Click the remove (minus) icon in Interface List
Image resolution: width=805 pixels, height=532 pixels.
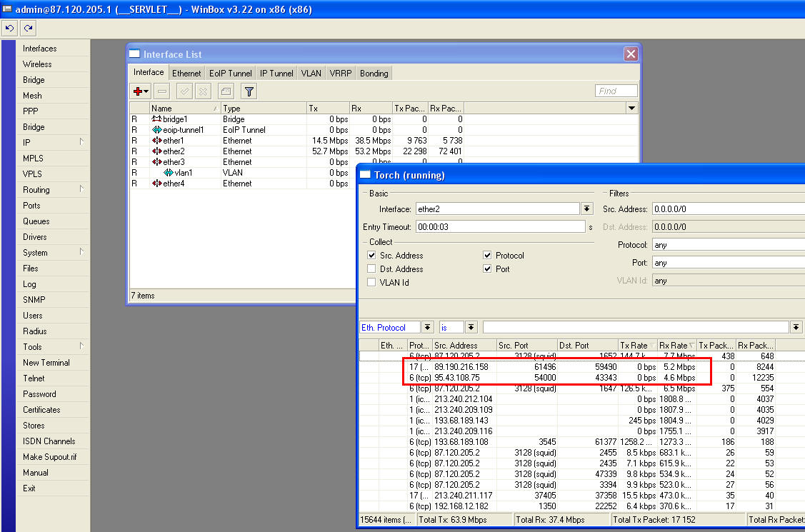coord(162,91)
